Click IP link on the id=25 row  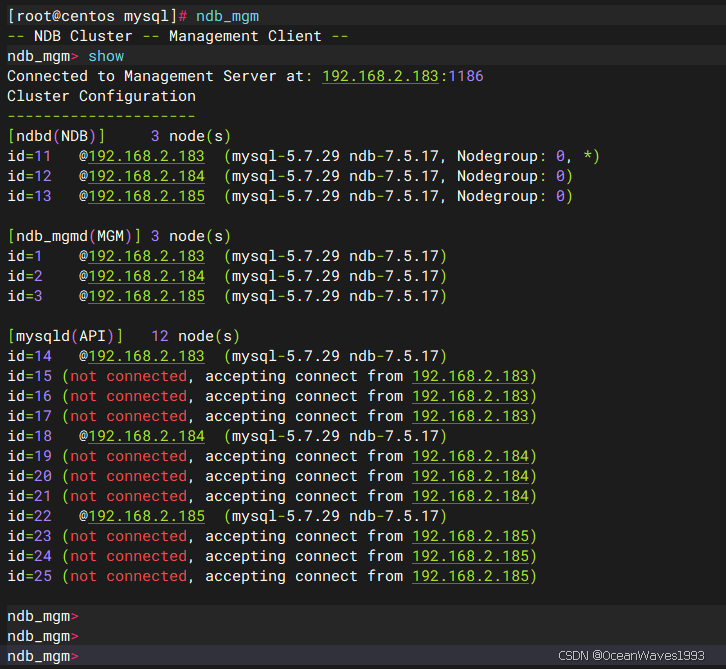click(470, 576)
